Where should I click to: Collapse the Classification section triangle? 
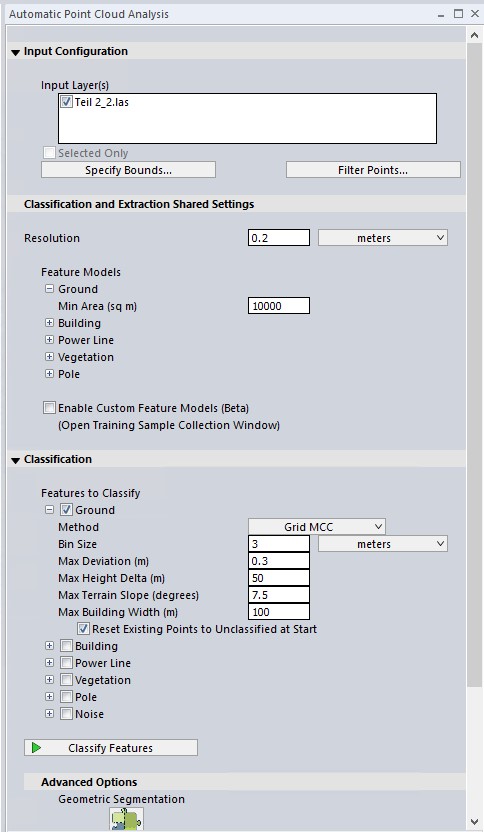click(15, 460)
